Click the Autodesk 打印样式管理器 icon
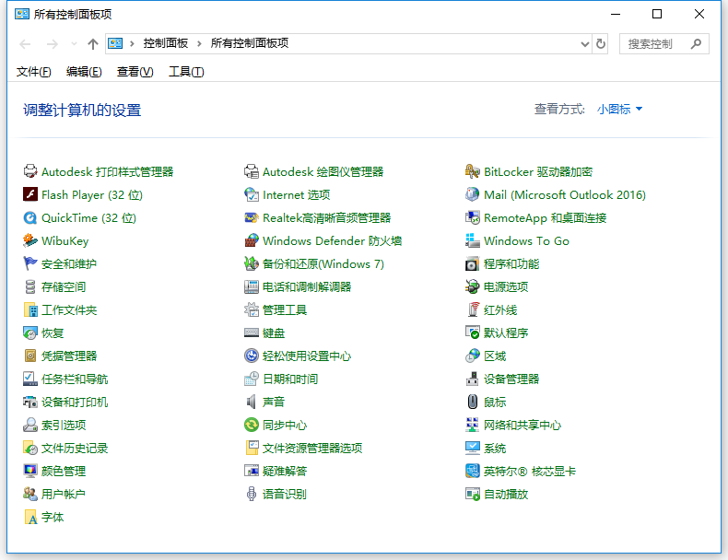Image resolution: width=728 pixels, height=560 pixels. coord(30,171)
